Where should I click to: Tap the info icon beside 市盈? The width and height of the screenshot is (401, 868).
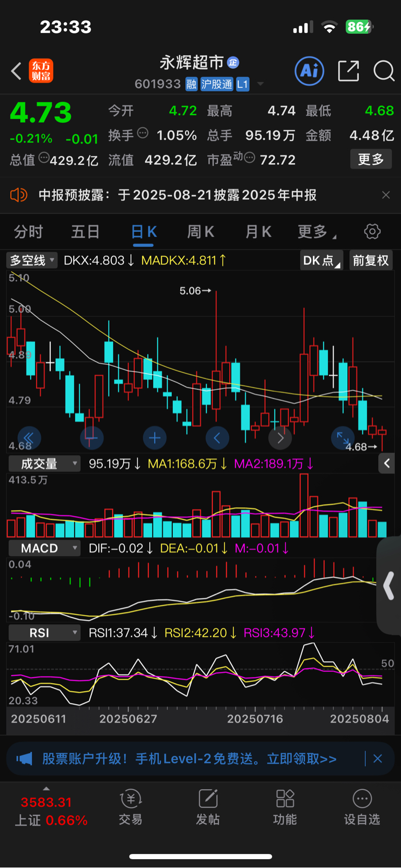coord(250,157)
